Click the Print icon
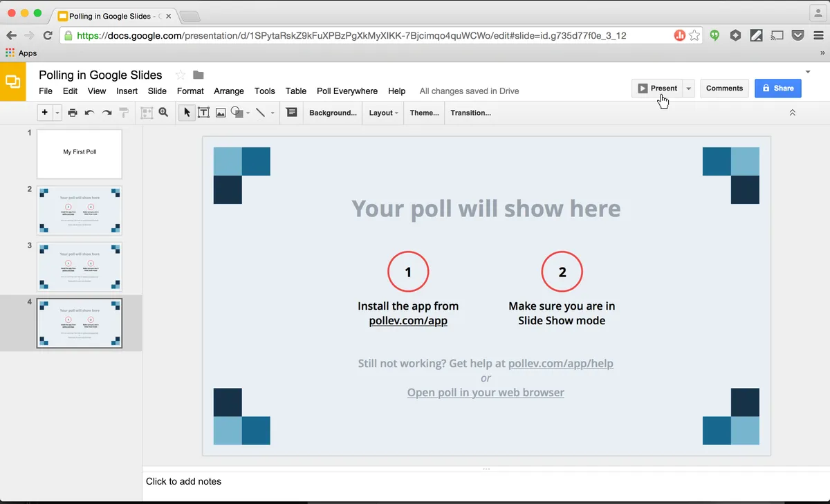The width and height of the screenshot is (830, 504). [x=73, y=112]
